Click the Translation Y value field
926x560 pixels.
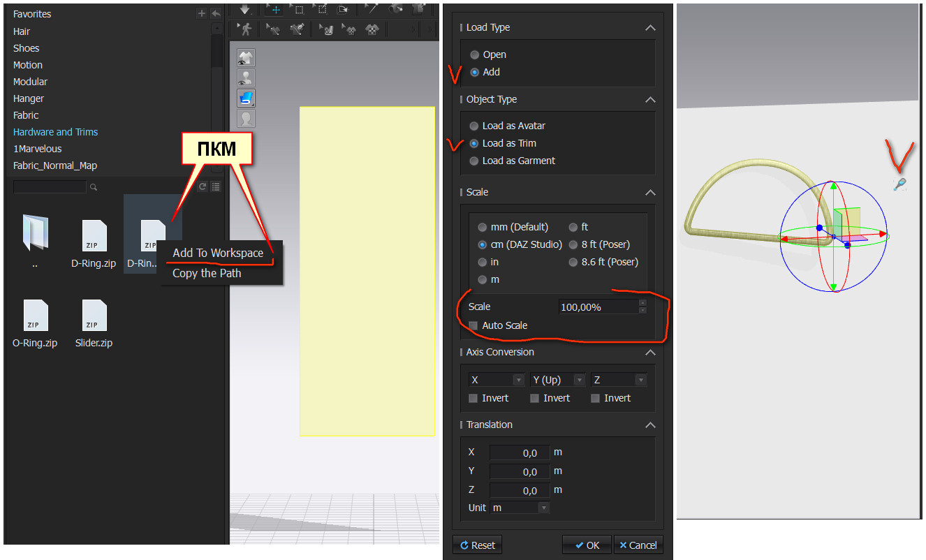point(520,471)
